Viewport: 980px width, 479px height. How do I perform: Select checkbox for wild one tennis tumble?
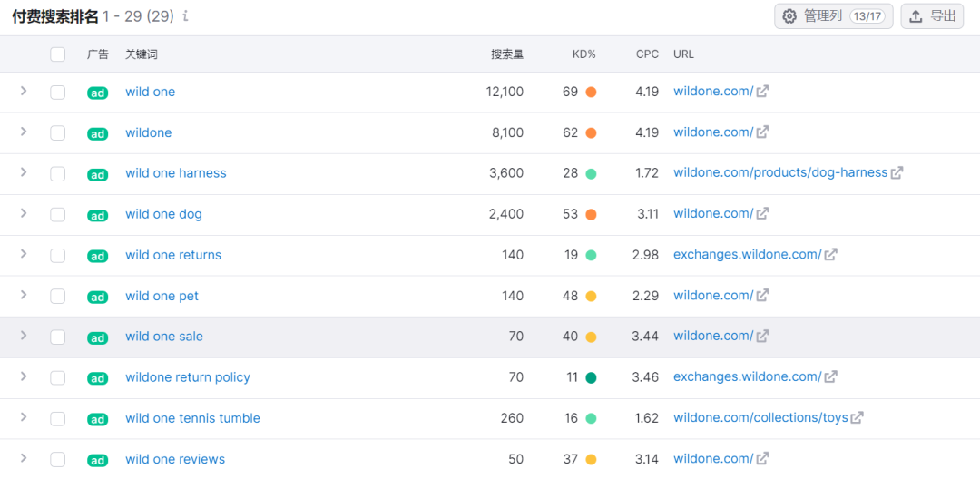click(x=58, y=419)
